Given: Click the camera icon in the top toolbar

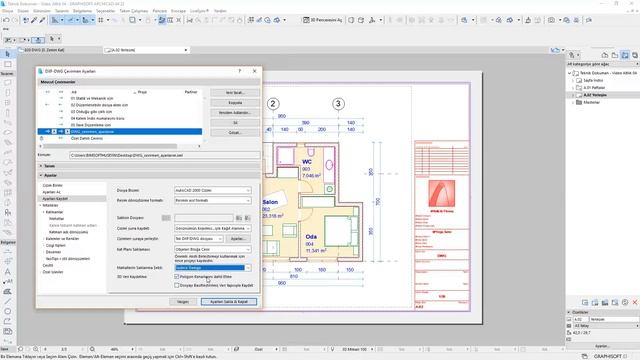Looking at the screenshot, I should coord(551,20).
